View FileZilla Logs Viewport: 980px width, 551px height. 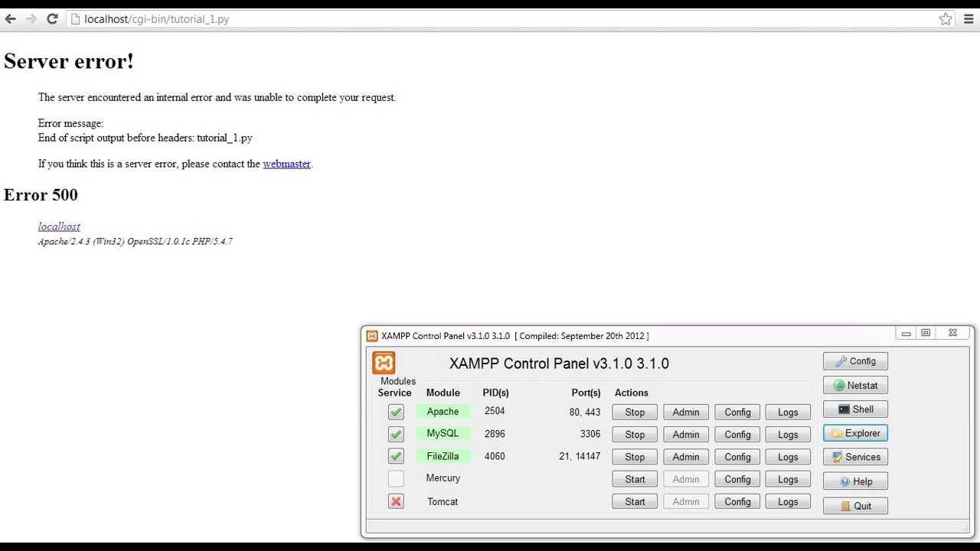(788, 457)
